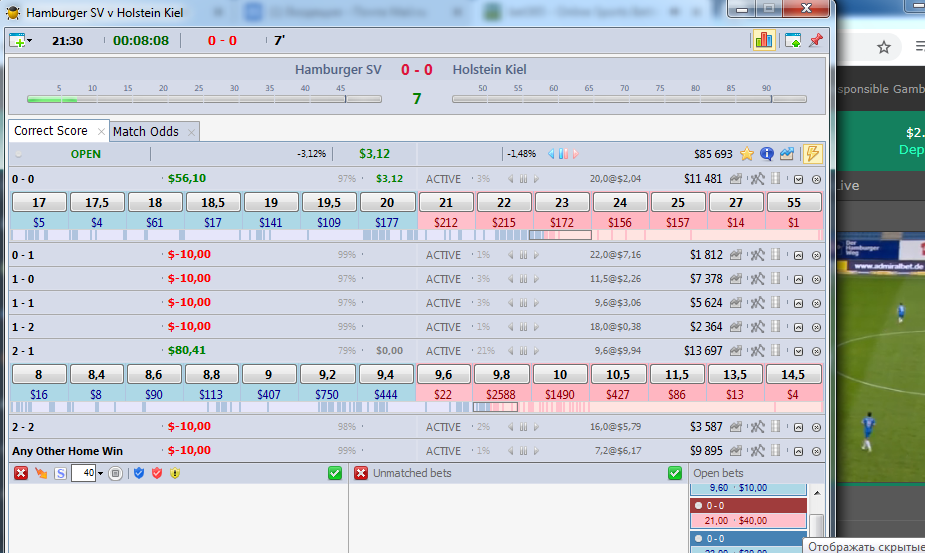Image resolution: width=925 pixels, height=553 pixels.
Task: Click the orange arrow icon in bottom toolbar
Action: (x=41, y=473)
